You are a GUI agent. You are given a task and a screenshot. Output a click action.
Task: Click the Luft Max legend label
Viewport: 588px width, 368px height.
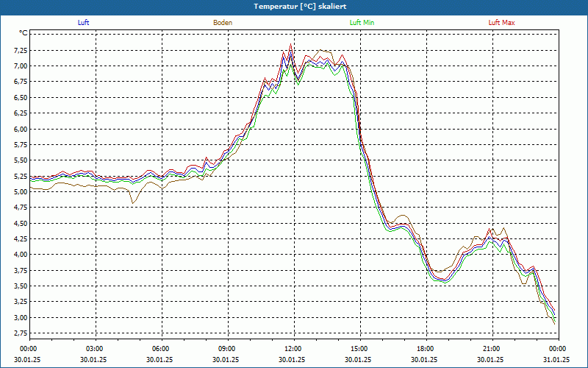[501, 23]
